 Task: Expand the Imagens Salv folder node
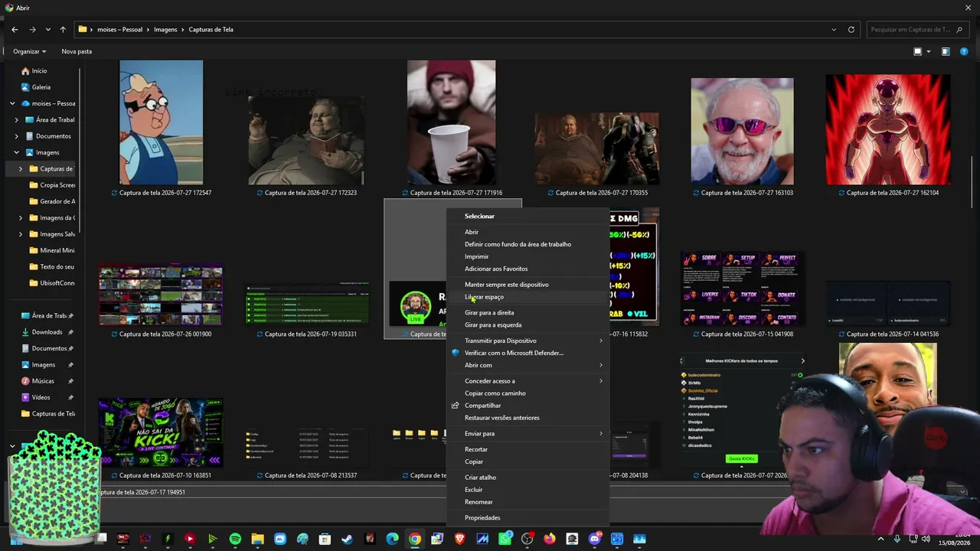click(21, 234)
